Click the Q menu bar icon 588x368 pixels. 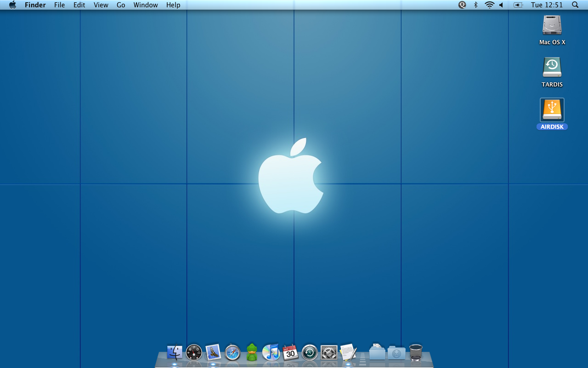pos(462,5)
